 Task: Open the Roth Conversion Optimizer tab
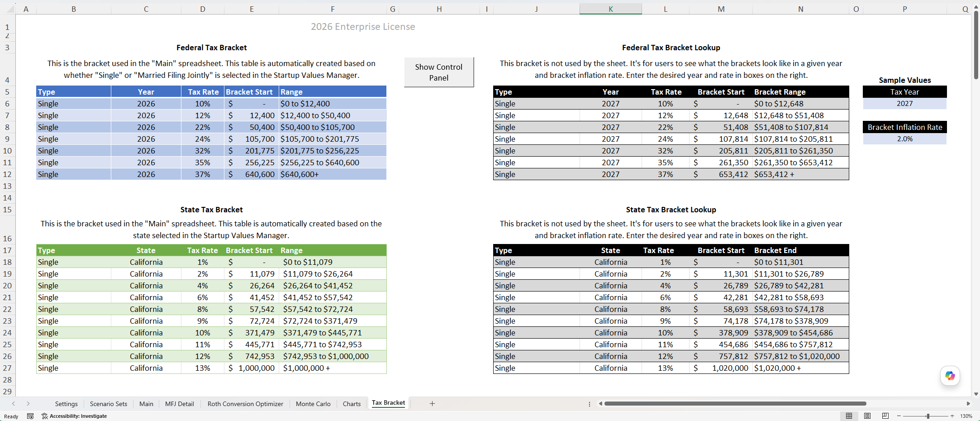click(245, 404)
